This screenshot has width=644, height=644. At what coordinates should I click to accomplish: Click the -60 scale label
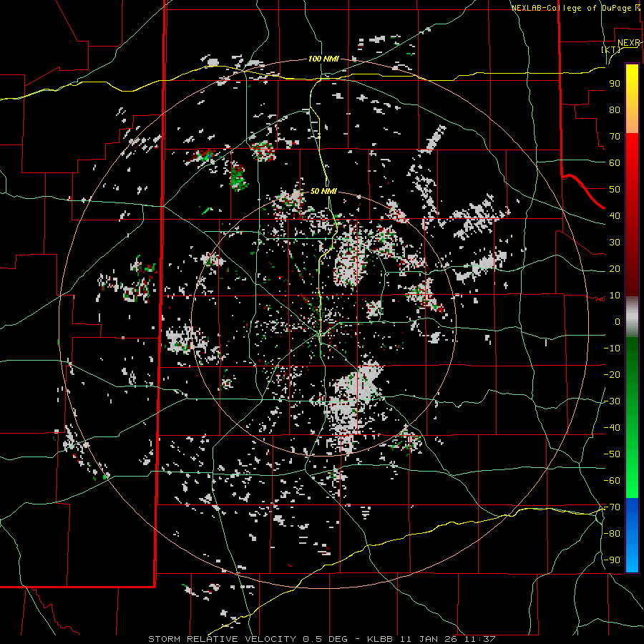tap(612, 481)
